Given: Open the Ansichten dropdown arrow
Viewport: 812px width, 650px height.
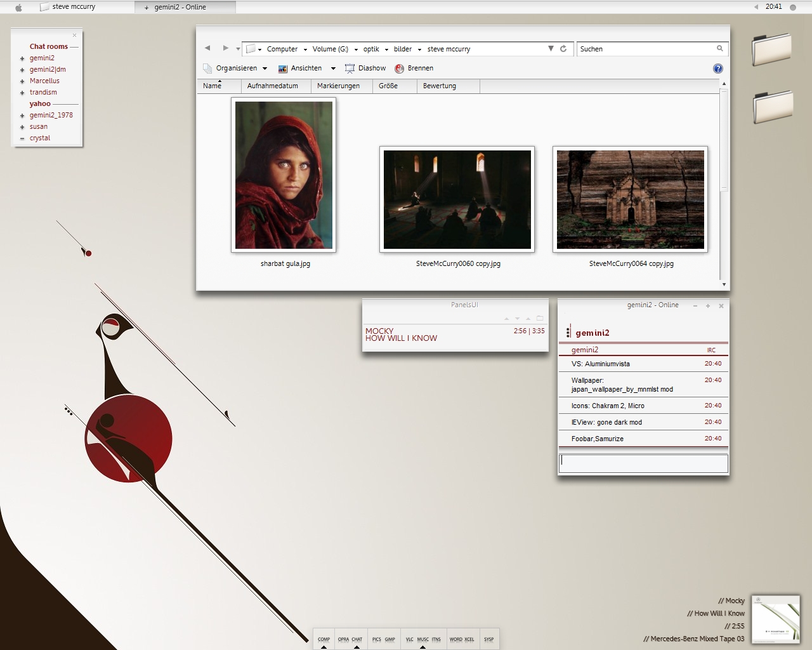Looking at the screenshot, I should pos(333,69).
